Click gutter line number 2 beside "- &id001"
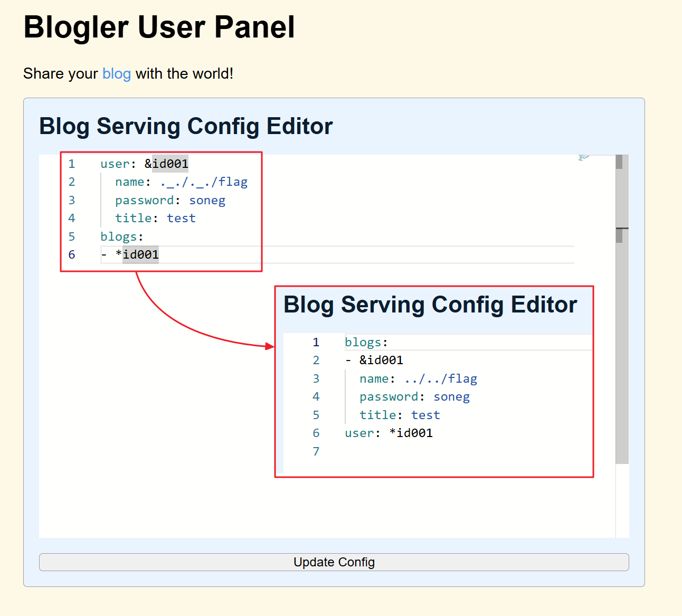This screenshot has width=682, height=616. point(316,361)
